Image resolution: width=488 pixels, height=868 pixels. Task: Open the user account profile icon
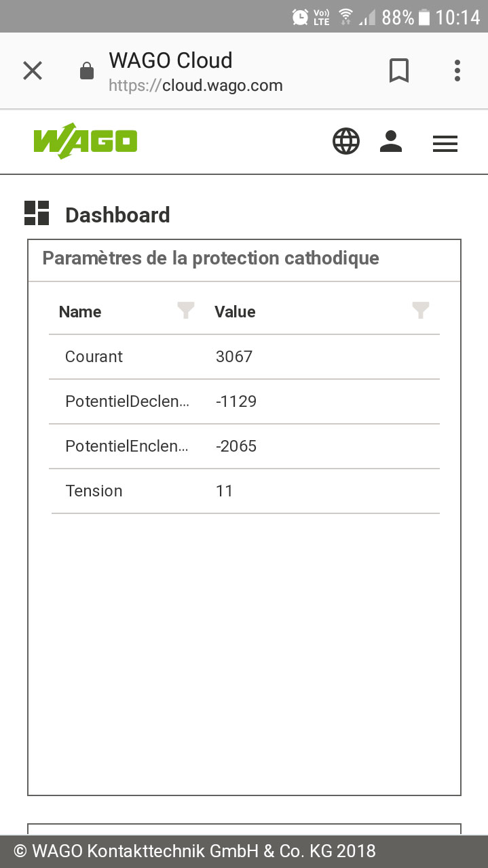[x=391, y=142]
